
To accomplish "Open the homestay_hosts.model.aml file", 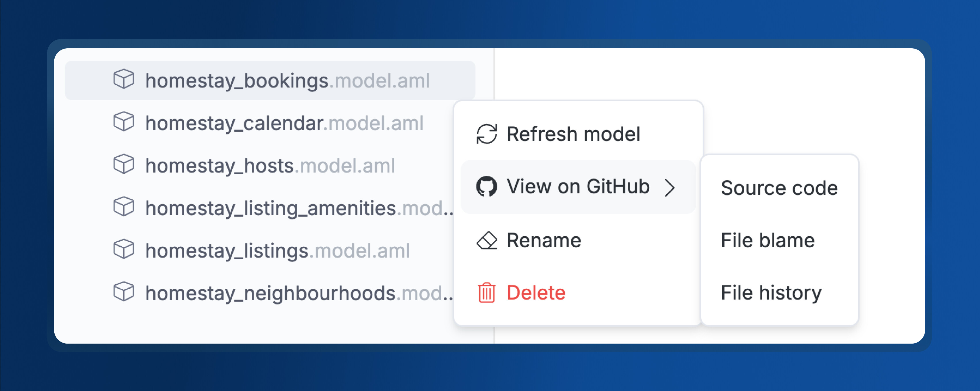I will point(270,165).
